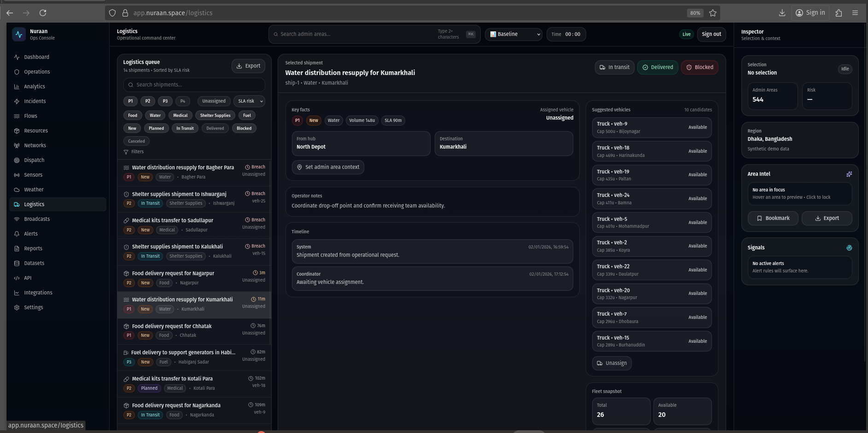Viewport: 868px width, 433px height.
Task: Open the SLA risk sort dropdown
Action: click(x=249, y=101)
